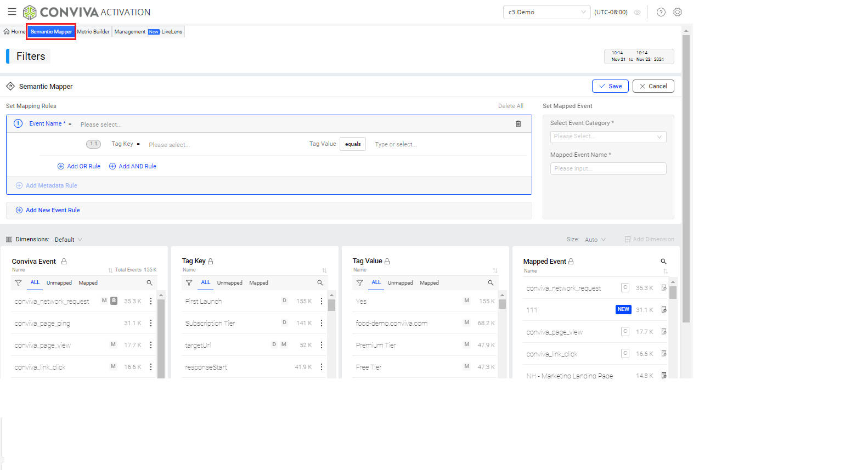Open the Select Event Category dropdown

(x=608, y=137)
